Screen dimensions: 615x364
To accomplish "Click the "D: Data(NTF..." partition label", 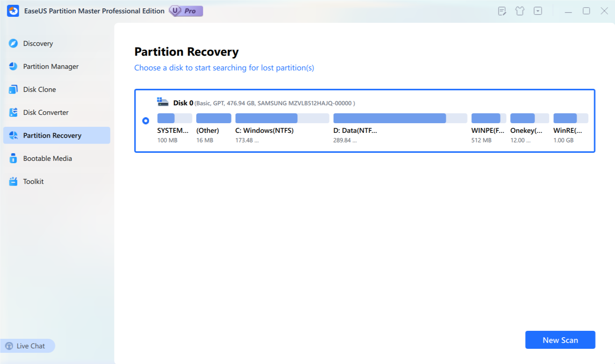I will click(355, 130).
